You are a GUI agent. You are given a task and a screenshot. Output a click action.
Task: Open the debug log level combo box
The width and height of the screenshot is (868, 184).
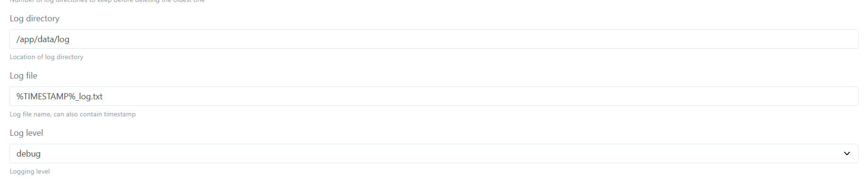click(434, 154)
